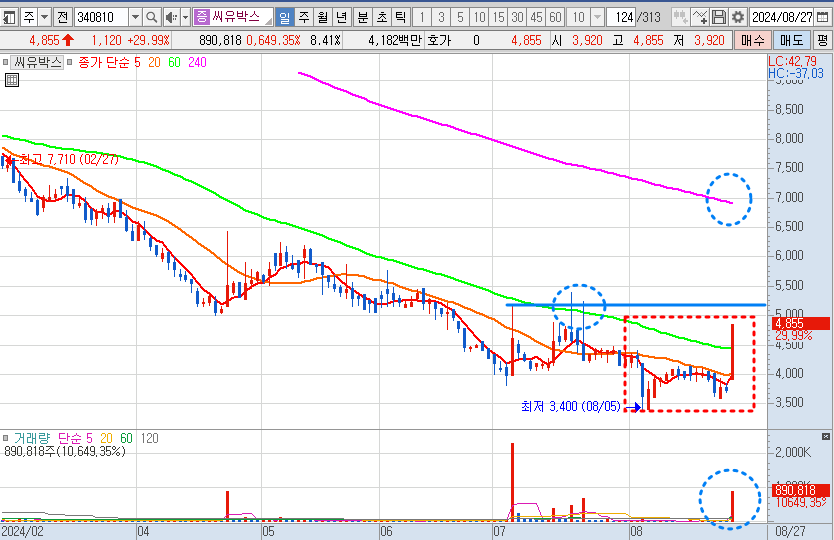Select the 1 interval button
Viewport: 834px width, 540px height.
pyautogui.click(x=422, y=18)
